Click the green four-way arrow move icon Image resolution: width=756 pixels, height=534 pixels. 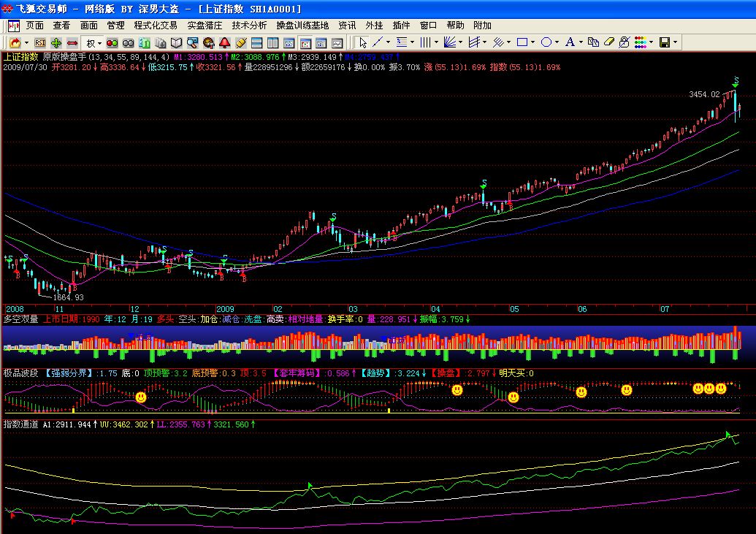click(56, 43)
